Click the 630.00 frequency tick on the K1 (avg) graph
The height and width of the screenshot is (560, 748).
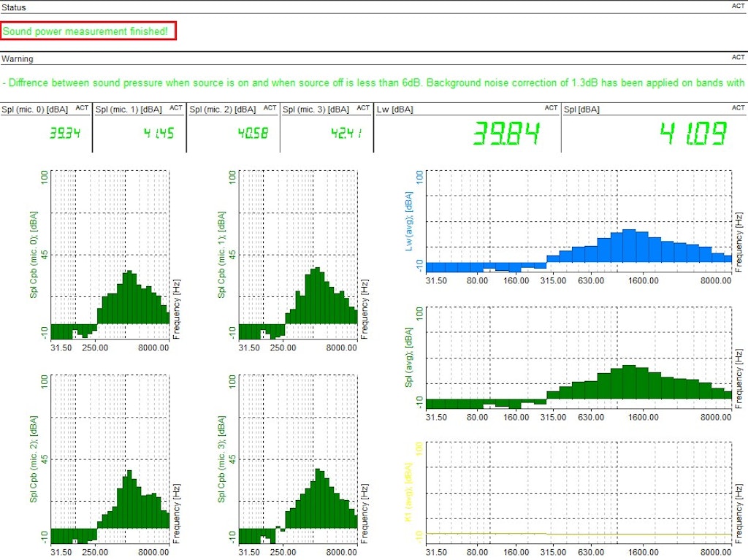[591, 552]
